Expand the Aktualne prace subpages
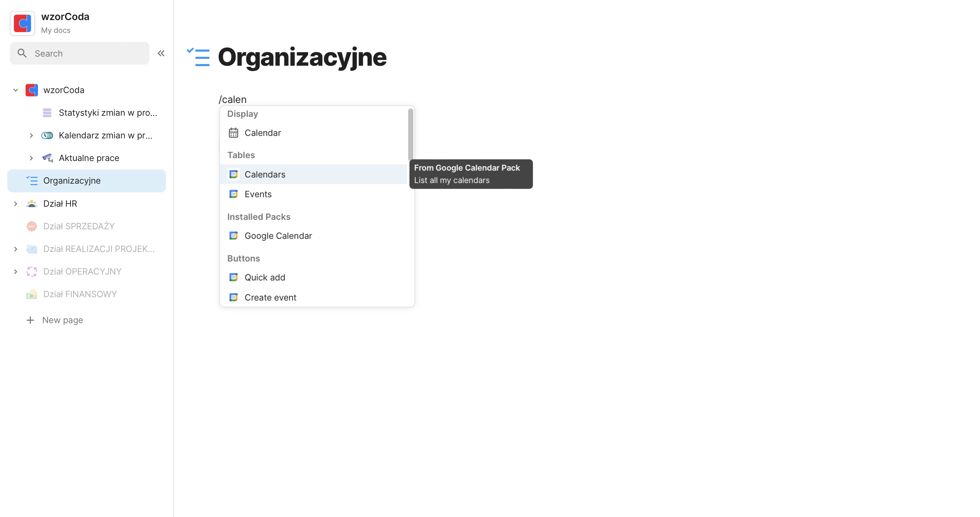Image resolution: width=980 pixels, height=517 pixels. pyautogui.click(x=31, y=158)
